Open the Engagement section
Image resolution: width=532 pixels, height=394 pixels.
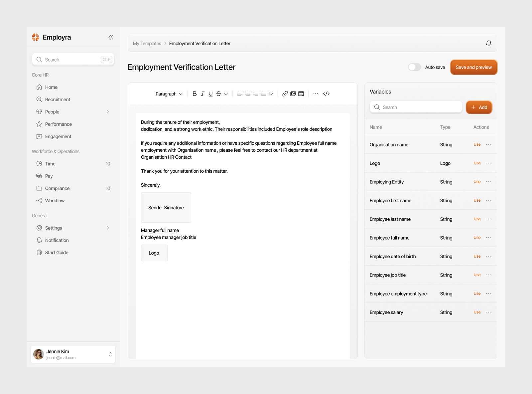tap(73, 136)
